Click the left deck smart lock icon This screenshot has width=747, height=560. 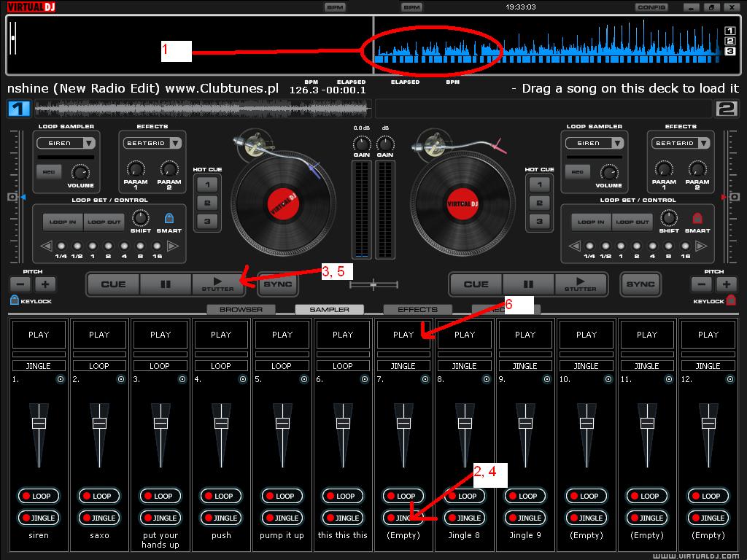[x=169, y=218]
